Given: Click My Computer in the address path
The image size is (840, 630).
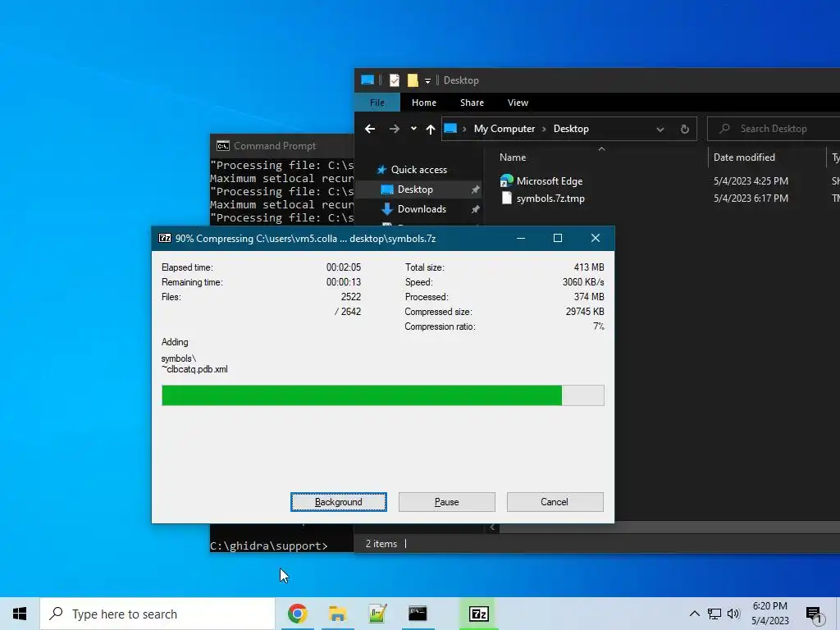Looking at the screenshot, I should [504, 129].
